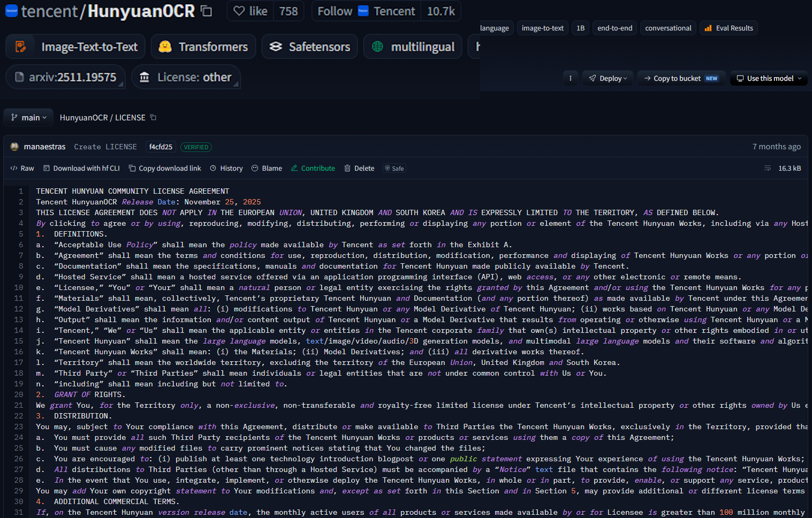Click the arxiv document icon

coord(19,77)
